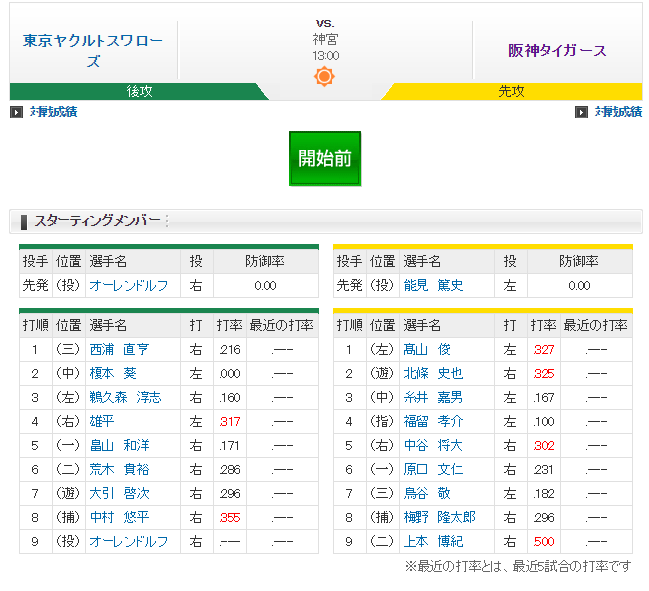Screen dimensions: 649x591
Task: Open batter 雄平's profile
Action: pos(102,422)
